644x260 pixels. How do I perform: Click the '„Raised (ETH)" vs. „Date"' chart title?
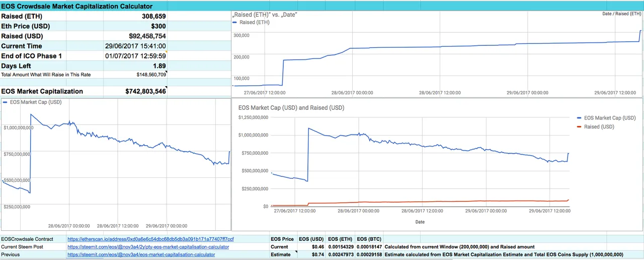click(265, 15)
